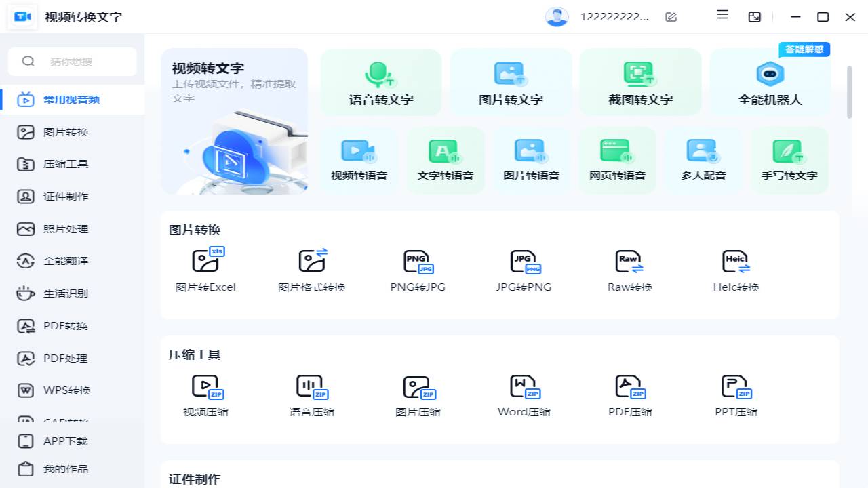The height and width of the screenshot is (488, 868).
Task: Click the account name 122222222...
Action: click(x=614, y=17)
